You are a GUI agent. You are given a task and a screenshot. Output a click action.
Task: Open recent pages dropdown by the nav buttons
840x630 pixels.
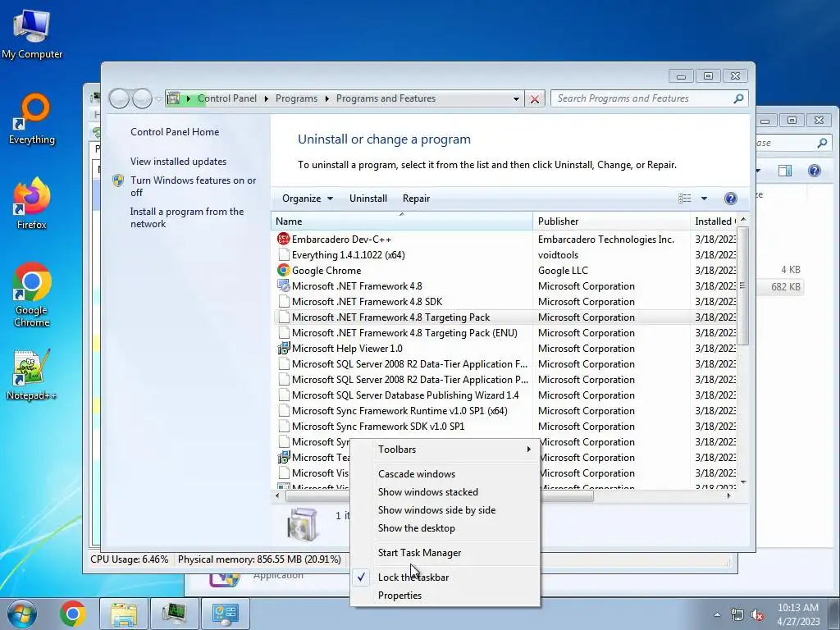click(x=158, y=99)
